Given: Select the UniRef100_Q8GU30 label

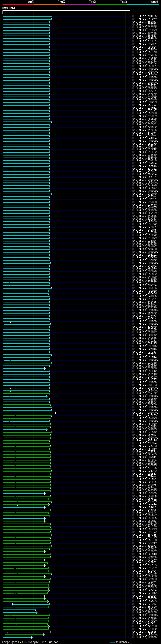Looking at the screenshot, I should pyautogui.click(x=144, y=49).
